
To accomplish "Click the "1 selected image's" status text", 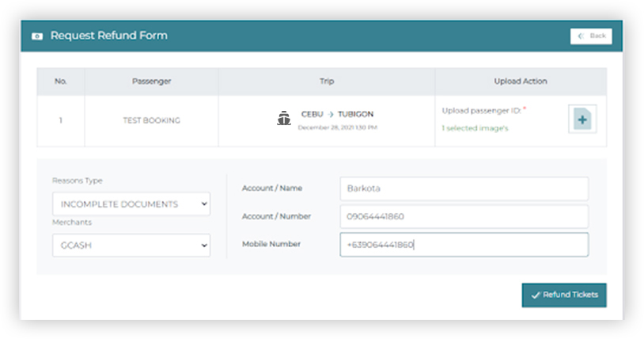I will tap(475, 128).
